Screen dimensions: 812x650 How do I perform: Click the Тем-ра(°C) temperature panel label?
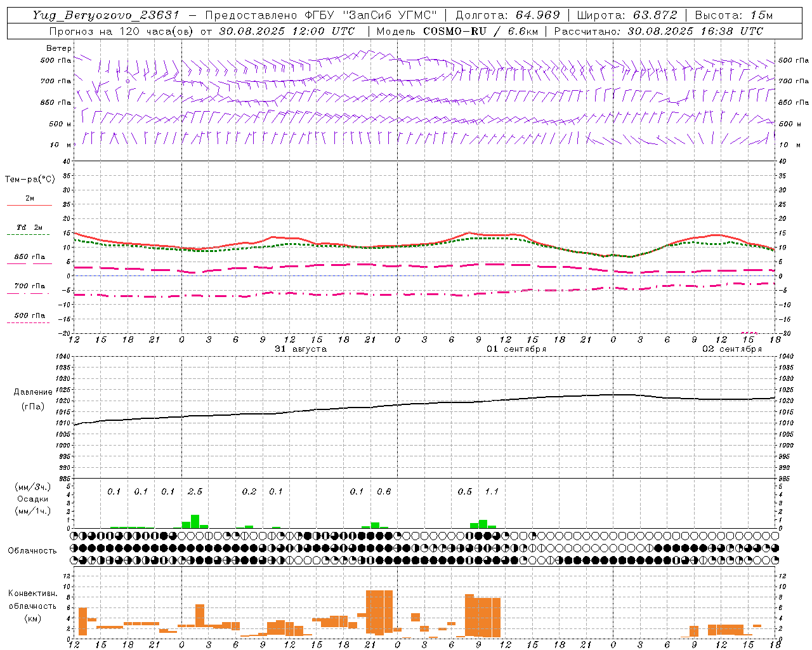(x=30, y=179)
